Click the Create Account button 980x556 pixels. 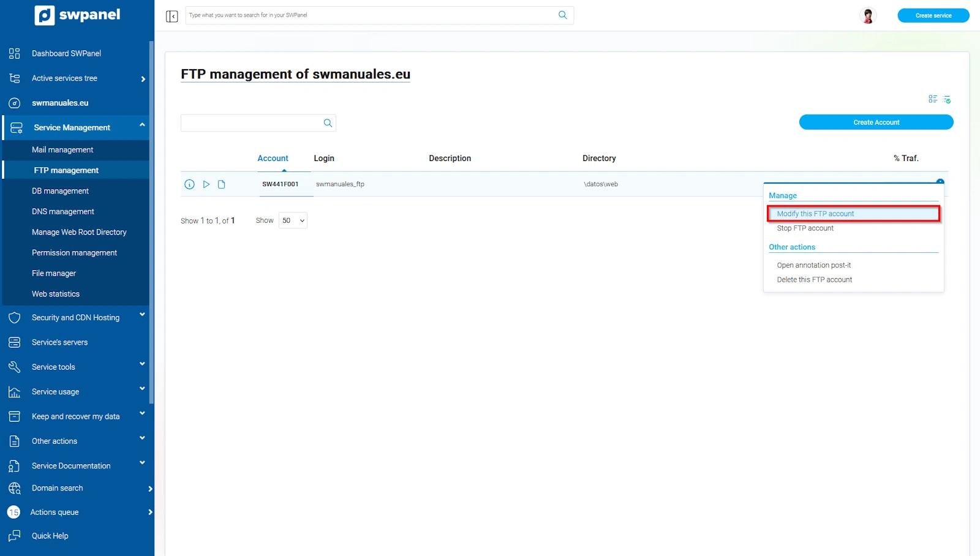[876, 122]
